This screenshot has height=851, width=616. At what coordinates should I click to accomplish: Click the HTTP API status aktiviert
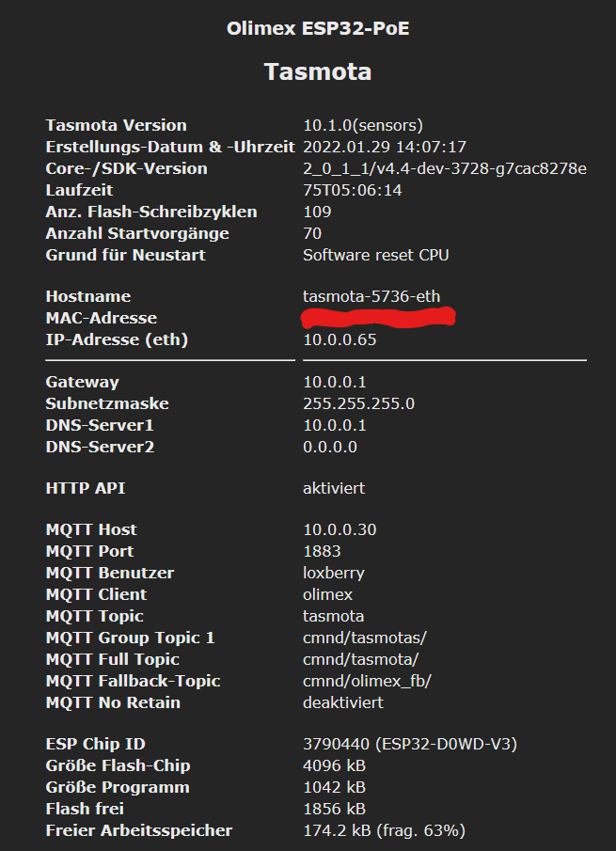[334, 488]
